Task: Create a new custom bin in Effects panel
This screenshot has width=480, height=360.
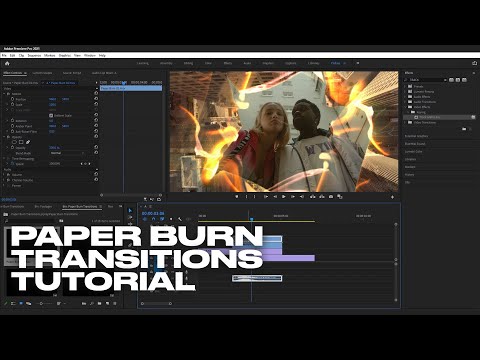Action: [464, 129]
